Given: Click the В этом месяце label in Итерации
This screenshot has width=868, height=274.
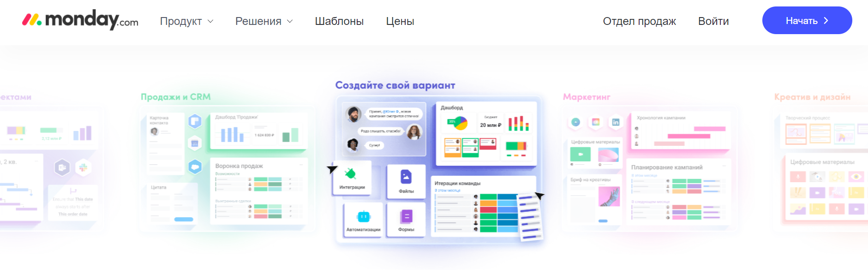Looking at the screenshot, I should 448,191.
